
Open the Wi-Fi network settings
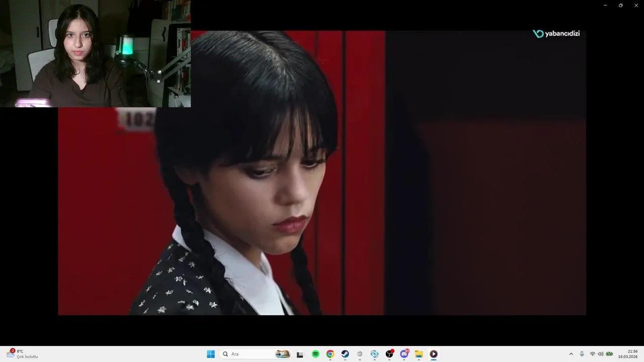[592, 354]
